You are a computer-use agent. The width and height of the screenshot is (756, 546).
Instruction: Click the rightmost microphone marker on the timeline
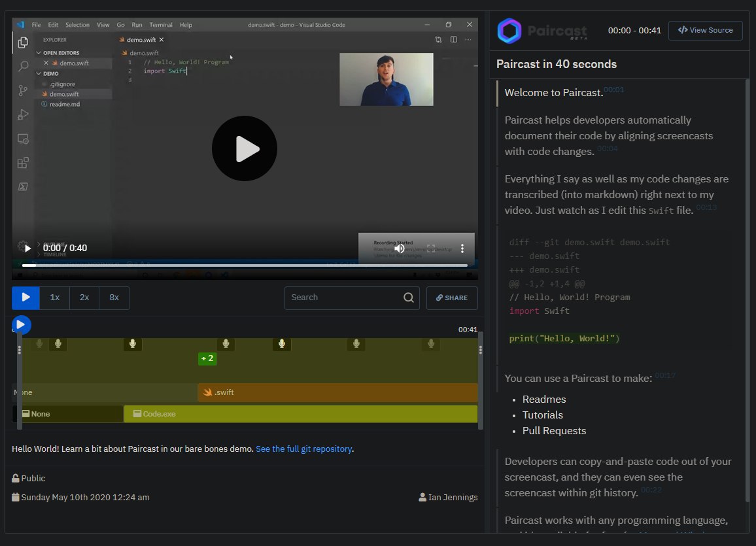point(431,343)
